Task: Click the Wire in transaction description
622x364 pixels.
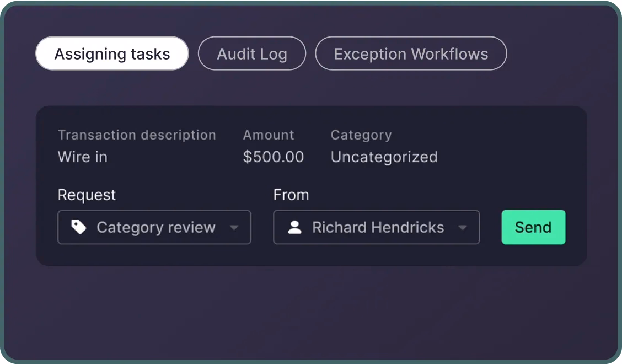Action: tap(83, 157)
